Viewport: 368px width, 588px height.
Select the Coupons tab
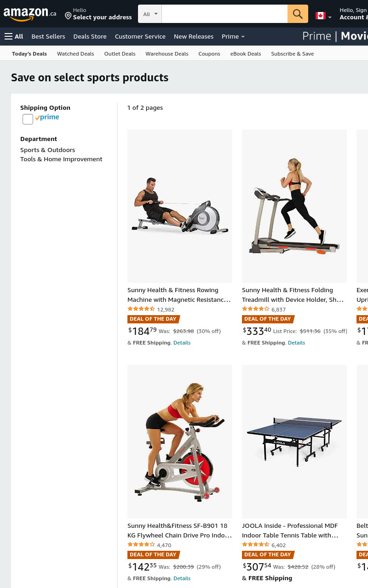209,54
